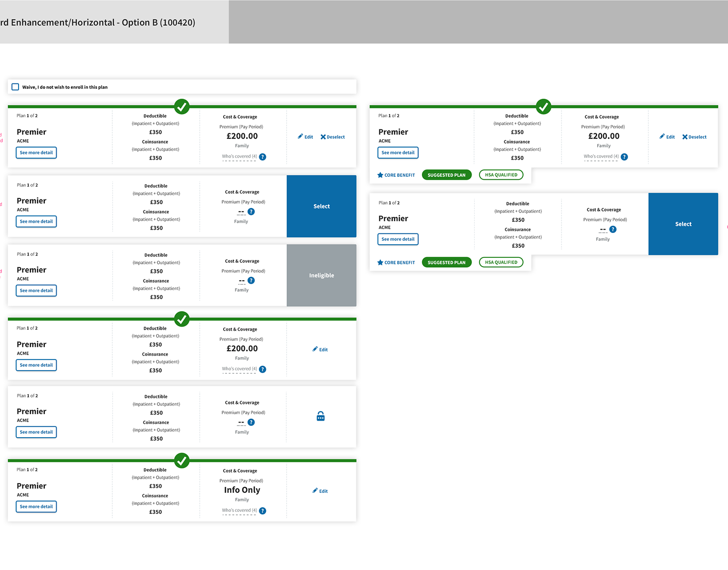Click the grey Ineligible button
728x570 pixels.
click(x=321, y=275)
